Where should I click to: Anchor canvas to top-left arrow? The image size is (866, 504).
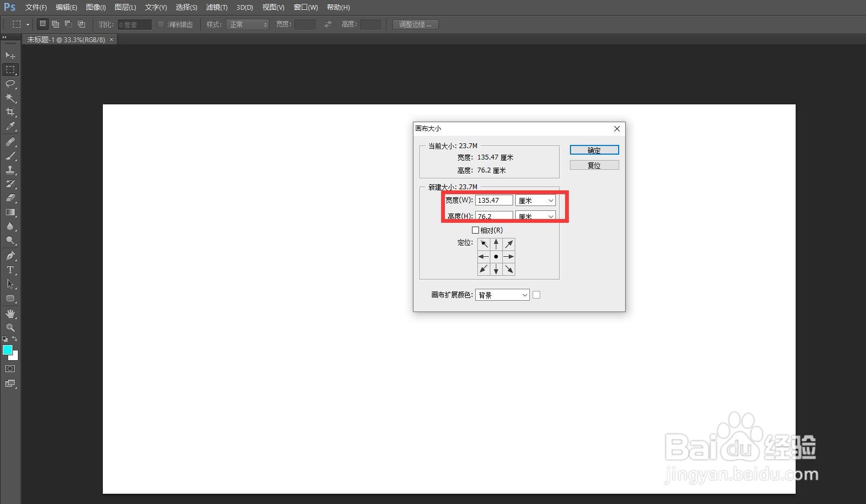[484, 244]
